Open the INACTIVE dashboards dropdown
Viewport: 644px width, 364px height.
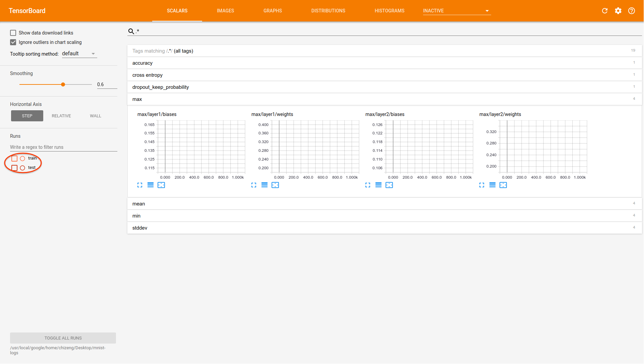pos(456,11)
